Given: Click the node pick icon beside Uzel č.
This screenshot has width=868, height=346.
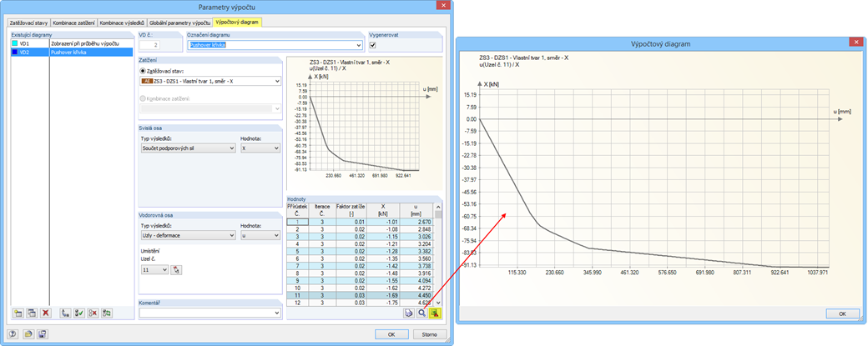Looking at the screenshot, I should pos(176,270).
